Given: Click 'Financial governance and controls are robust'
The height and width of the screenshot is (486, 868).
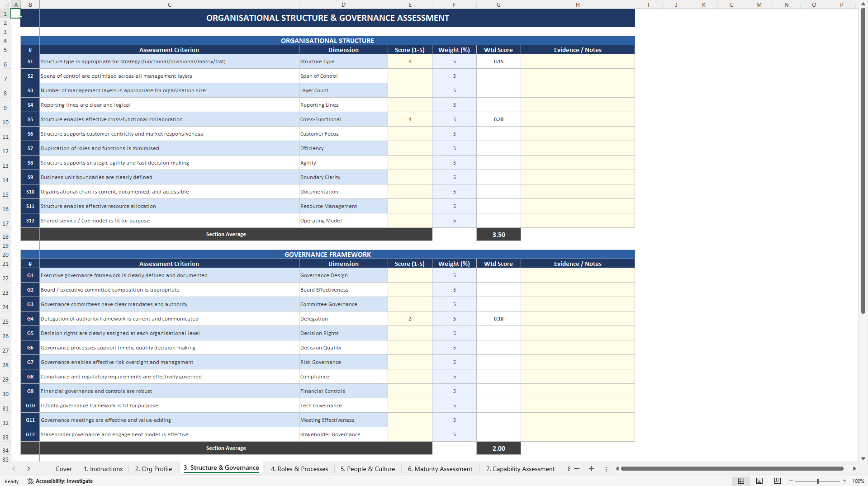Looking at the screenshot, I should (x=169, y=391).
